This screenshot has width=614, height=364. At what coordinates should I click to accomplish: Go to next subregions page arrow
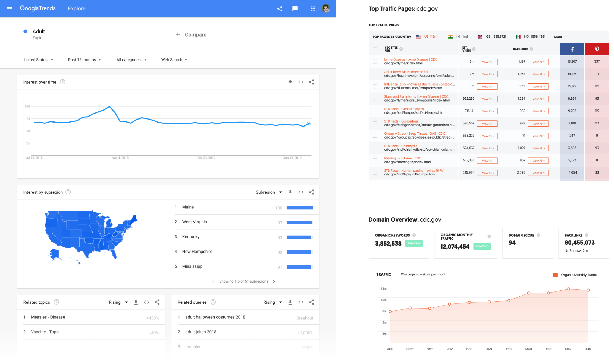pyautogui.click(x=274, y=281)
